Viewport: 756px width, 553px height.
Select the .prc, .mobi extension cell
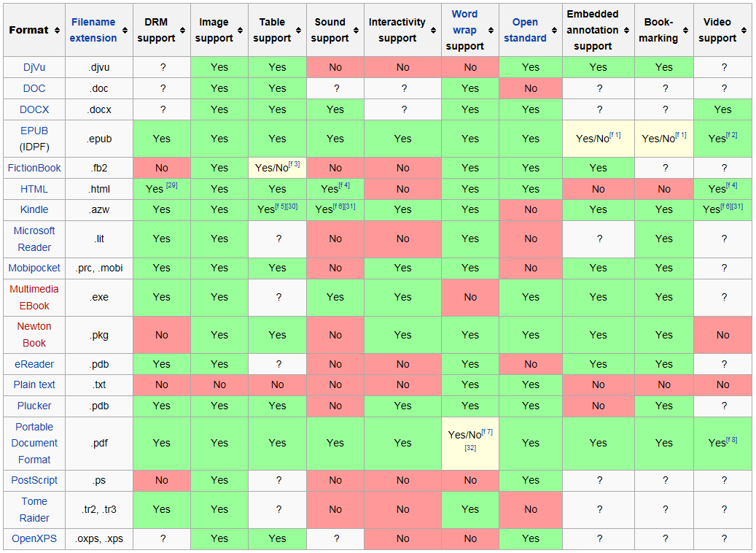99,268
